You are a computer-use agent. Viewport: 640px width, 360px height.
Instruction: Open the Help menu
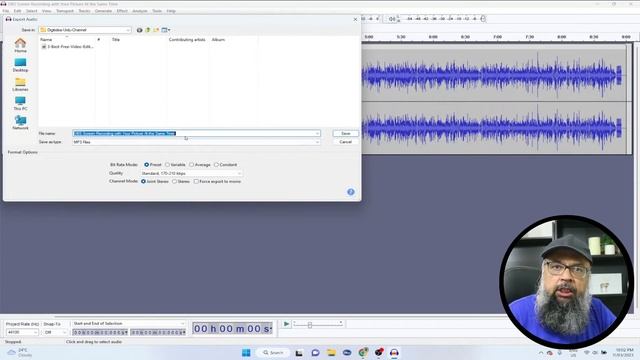click(171, 11)
